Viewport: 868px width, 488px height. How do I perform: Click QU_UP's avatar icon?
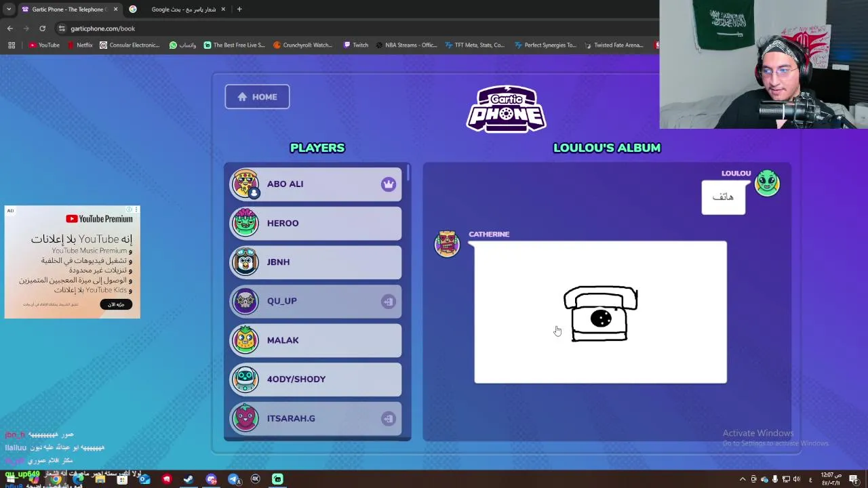click(x=245, y=301)
